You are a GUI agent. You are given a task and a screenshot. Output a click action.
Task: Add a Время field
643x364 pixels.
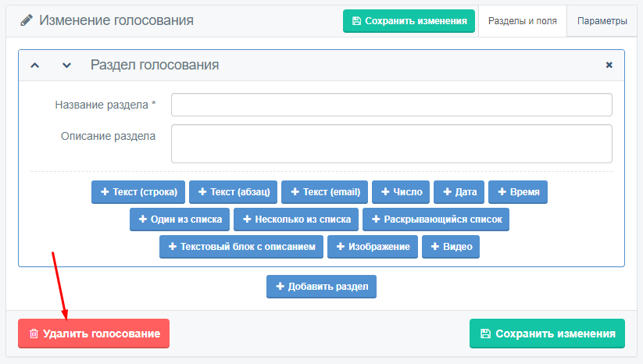point(518,192)
